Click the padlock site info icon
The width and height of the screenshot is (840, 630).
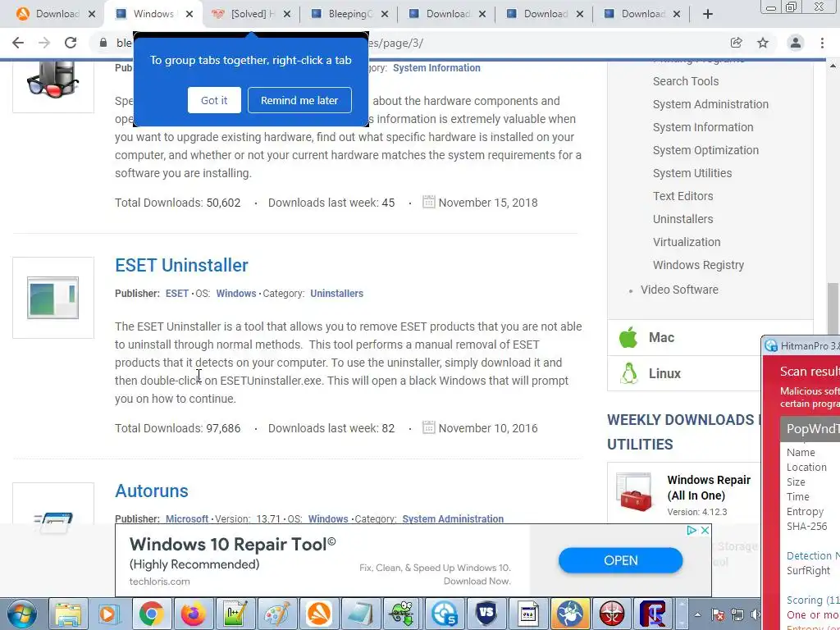(x=103, y=43)
